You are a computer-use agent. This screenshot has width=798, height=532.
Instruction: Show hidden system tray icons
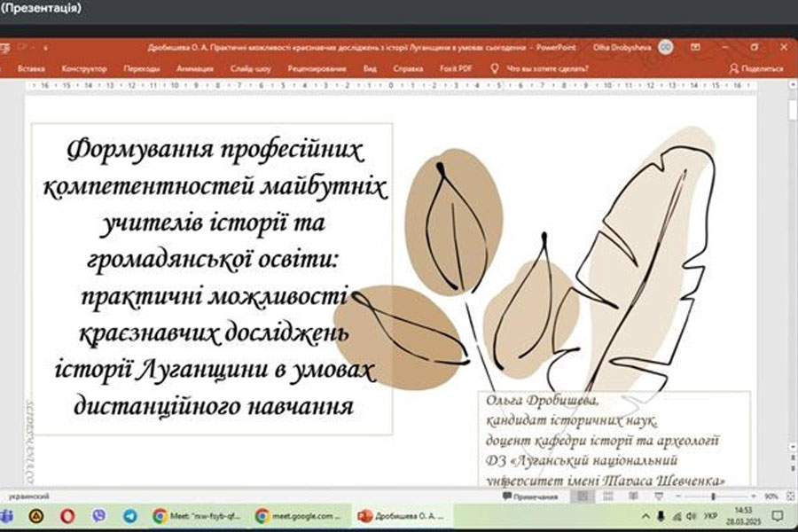[645, 515]
